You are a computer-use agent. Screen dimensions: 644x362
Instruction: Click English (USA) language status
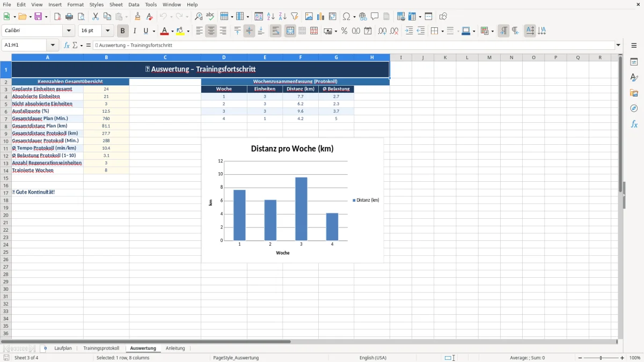(373, 358)
